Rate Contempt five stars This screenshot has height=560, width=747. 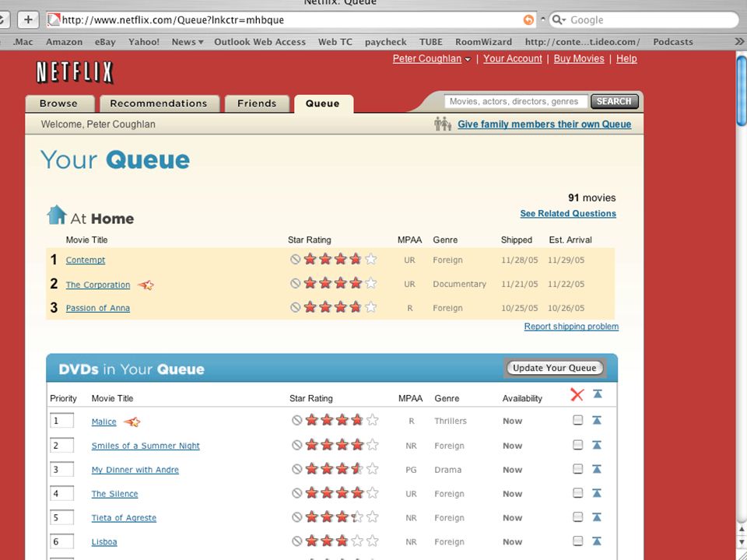pos(370,259)
